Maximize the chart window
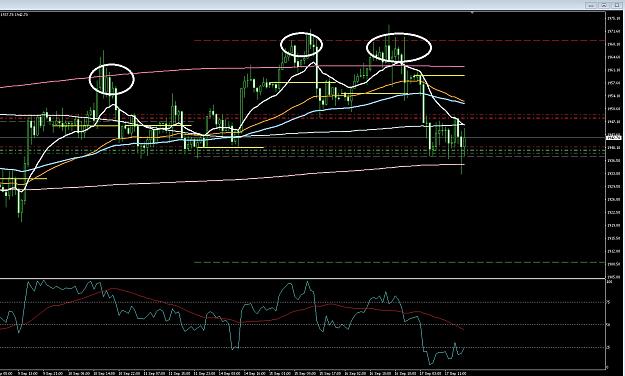This screenshot has height=376, width=625. 617,5
